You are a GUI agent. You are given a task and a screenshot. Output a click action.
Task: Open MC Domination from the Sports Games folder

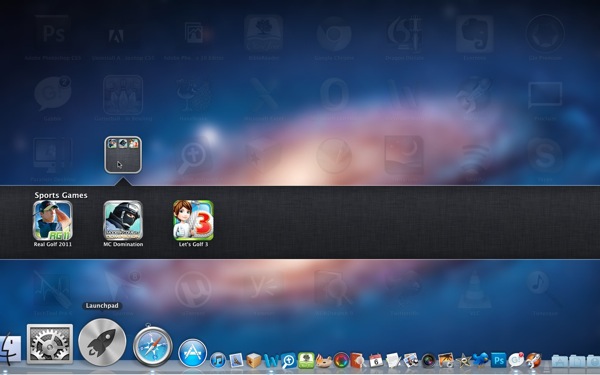click(x=123, y=221)
